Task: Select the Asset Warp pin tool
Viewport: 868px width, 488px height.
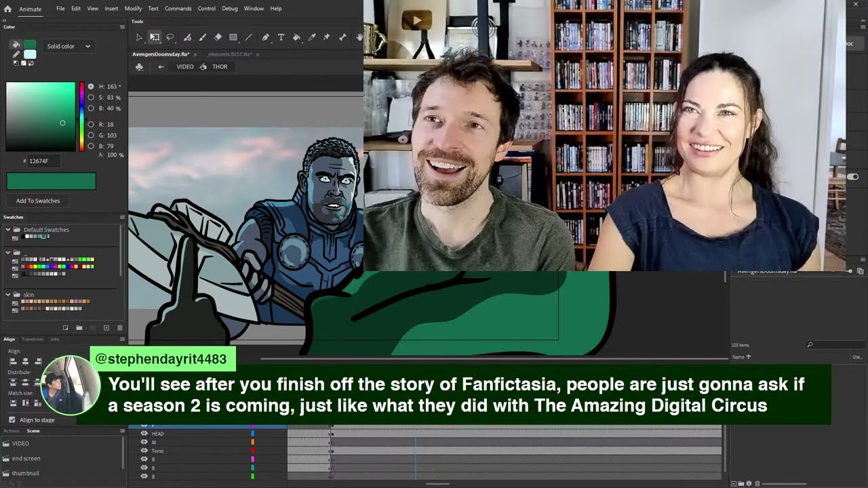Action: (327, 37)
